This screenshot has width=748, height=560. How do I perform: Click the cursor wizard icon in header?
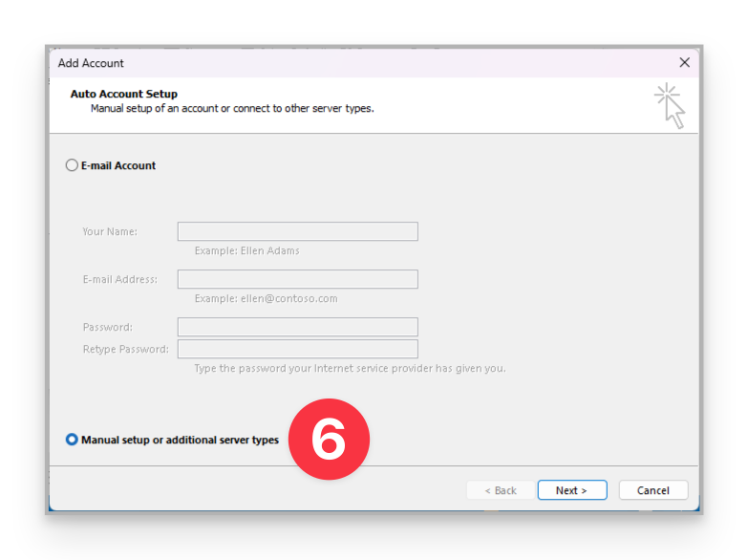(671, 105)
